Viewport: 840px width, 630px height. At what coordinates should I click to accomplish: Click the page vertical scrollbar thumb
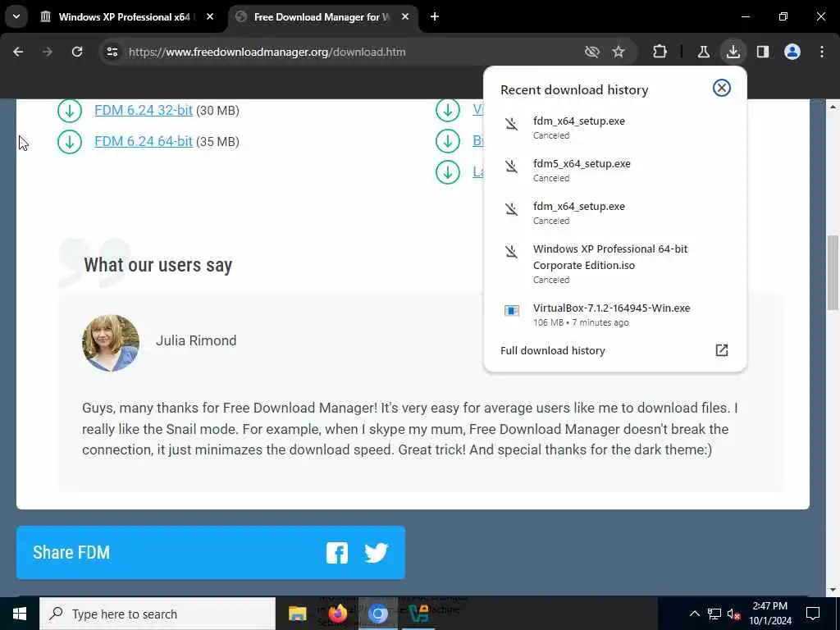[833, 272]
